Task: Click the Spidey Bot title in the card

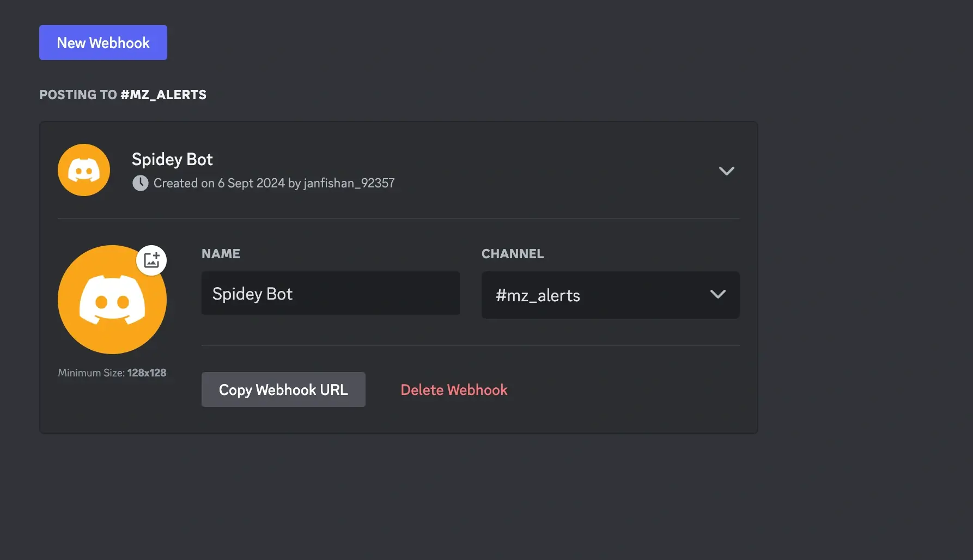Action: pos(172,159)
